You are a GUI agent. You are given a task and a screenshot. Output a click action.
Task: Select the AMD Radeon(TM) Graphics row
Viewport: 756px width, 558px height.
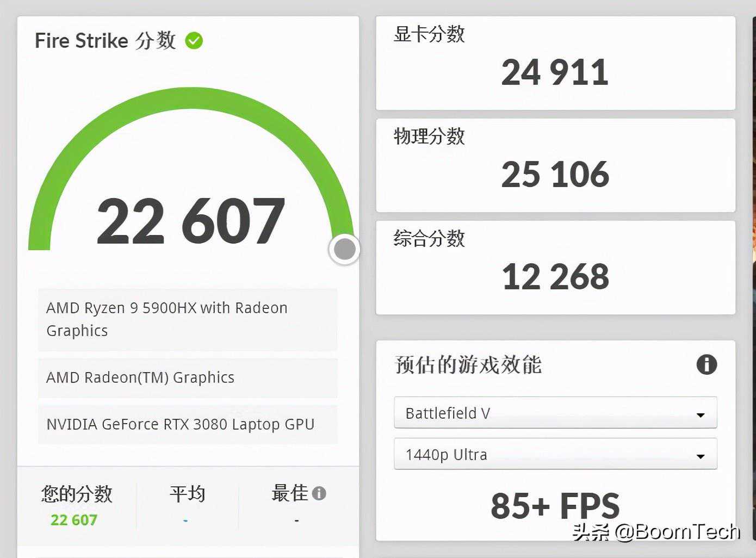coord(188,377)
